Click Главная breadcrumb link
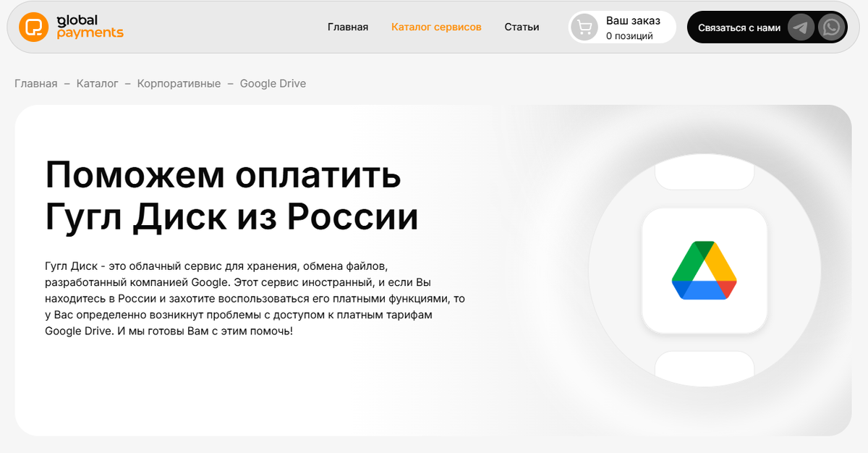Viewport: 868px width, 453px height. pyautogui.click(x=36, y=84)
